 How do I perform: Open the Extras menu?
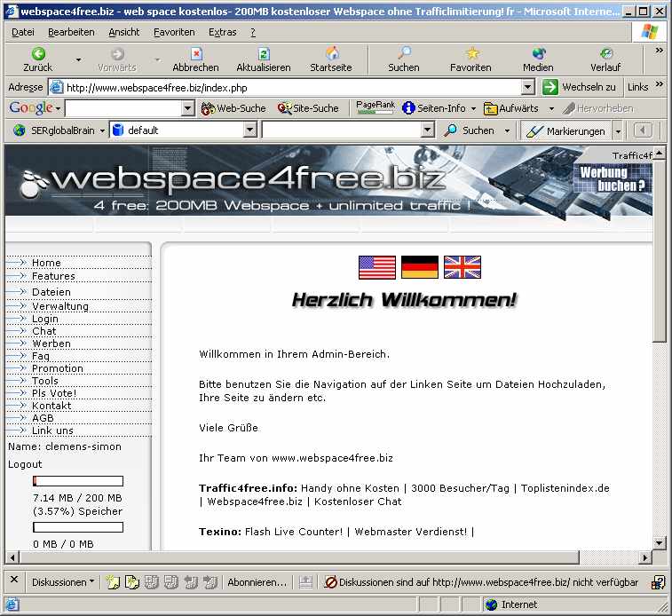tap(222, 32)
